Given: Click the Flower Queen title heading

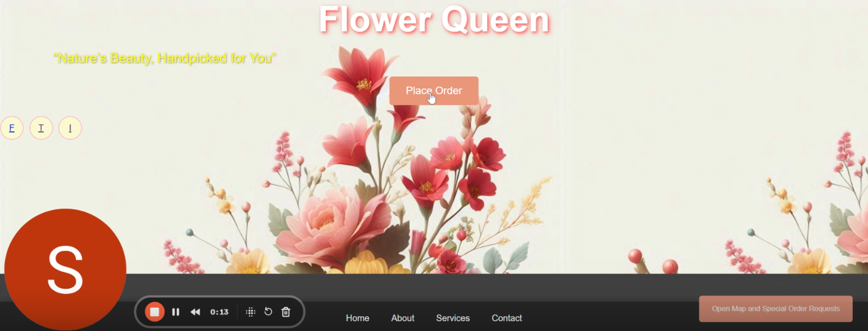Looking at the screenshot, I should pos(434,20).
